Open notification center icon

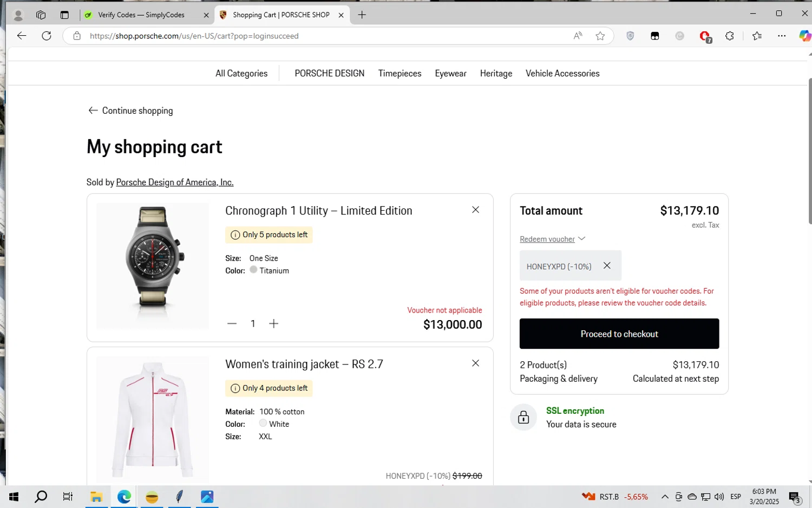(x=795, y=497)
